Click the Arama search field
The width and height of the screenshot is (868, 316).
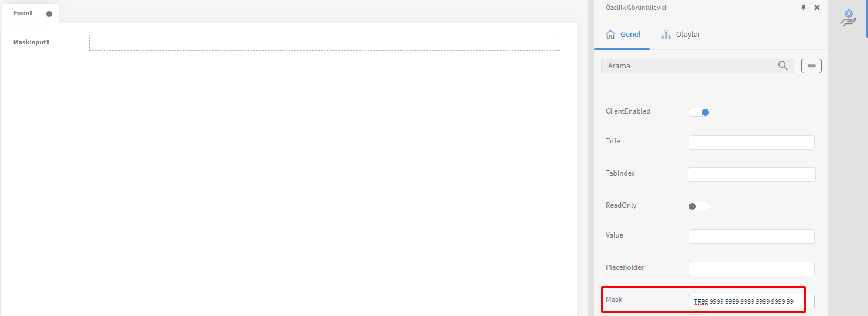click(x=698, y=66)
